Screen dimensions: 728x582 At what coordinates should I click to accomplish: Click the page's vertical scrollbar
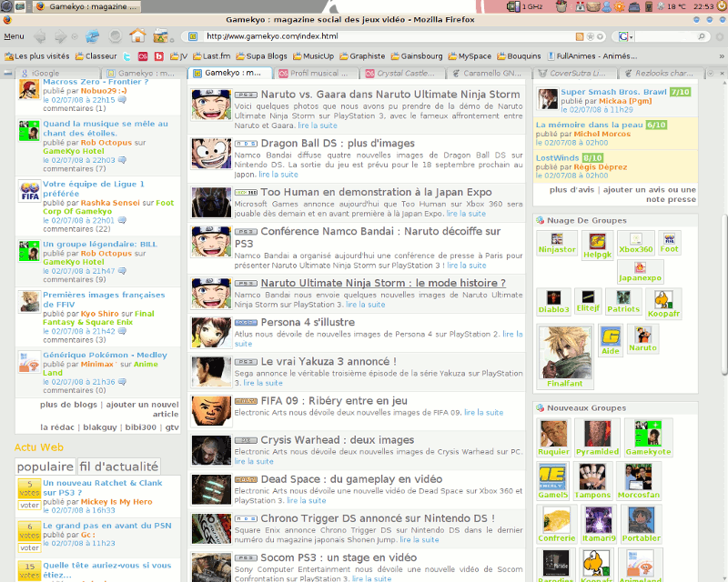click(x=724, y=294)
